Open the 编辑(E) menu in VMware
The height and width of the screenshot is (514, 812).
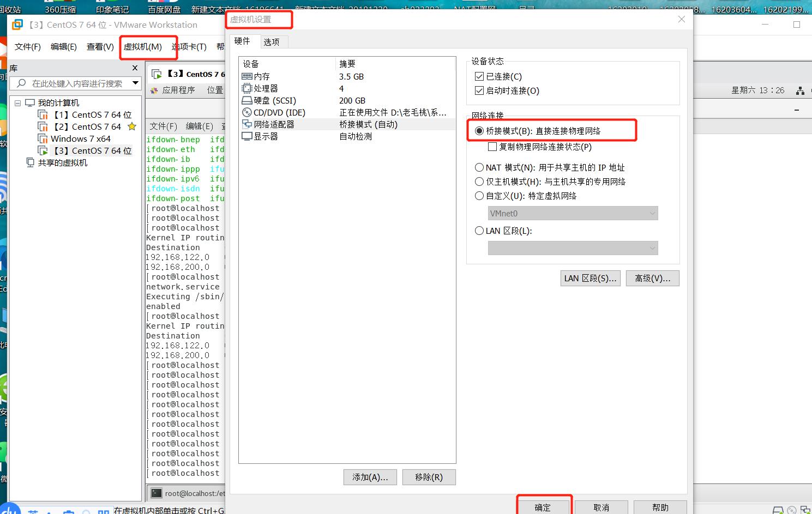coord(64,47)
